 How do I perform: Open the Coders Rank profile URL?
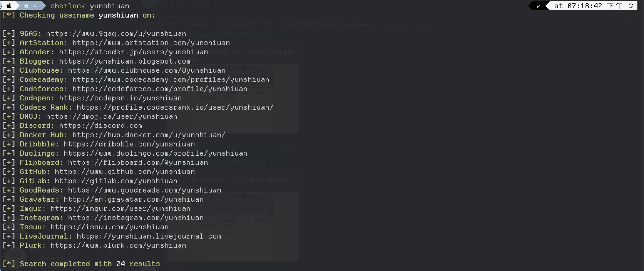coord(175,107)
